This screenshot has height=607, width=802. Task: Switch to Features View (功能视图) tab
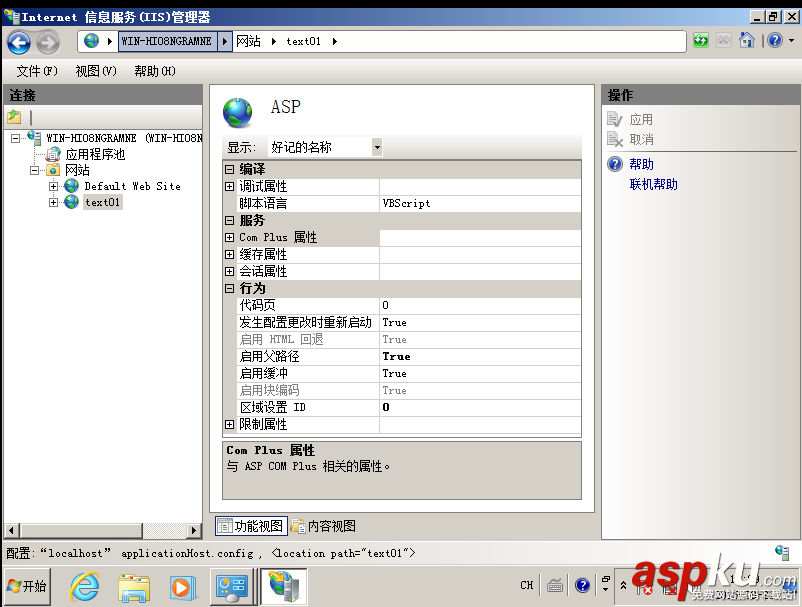tap(251, 526)
